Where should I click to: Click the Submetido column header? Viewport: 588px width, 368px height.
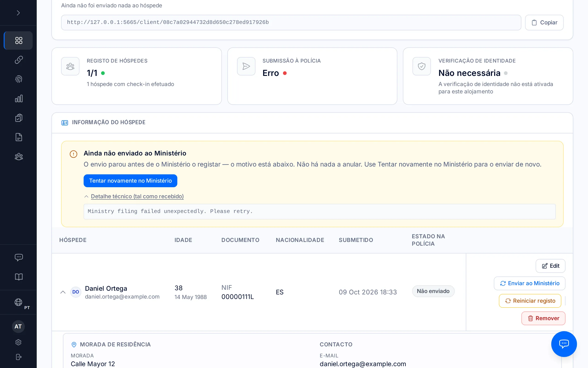pyautogui.click(x=356, y=240)
